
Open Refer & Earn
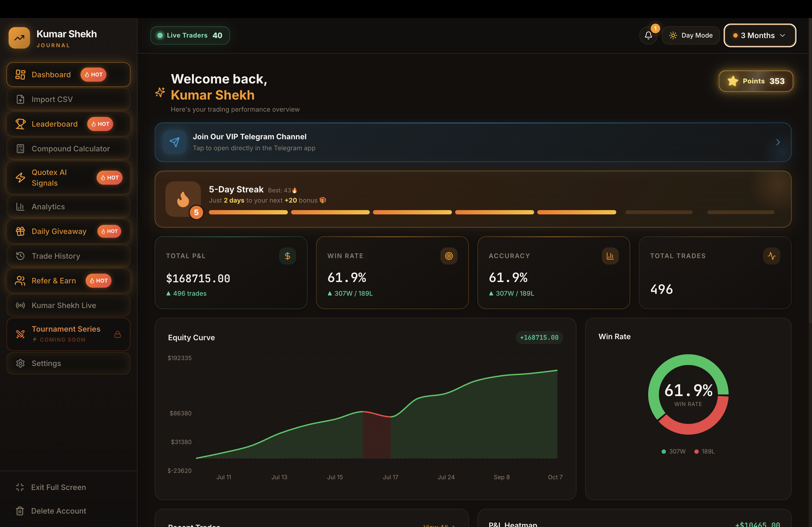[68, 281]
